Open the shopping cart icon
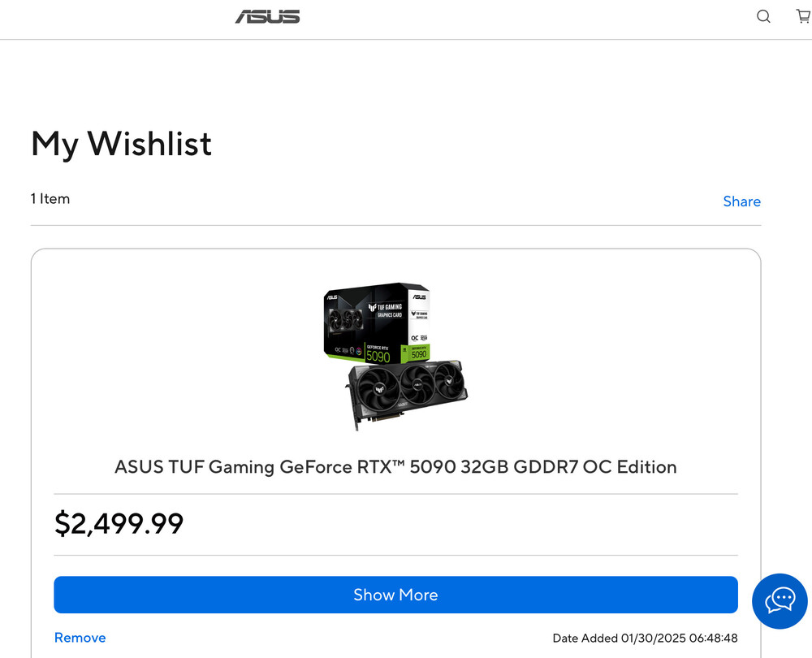 (803, 16)
